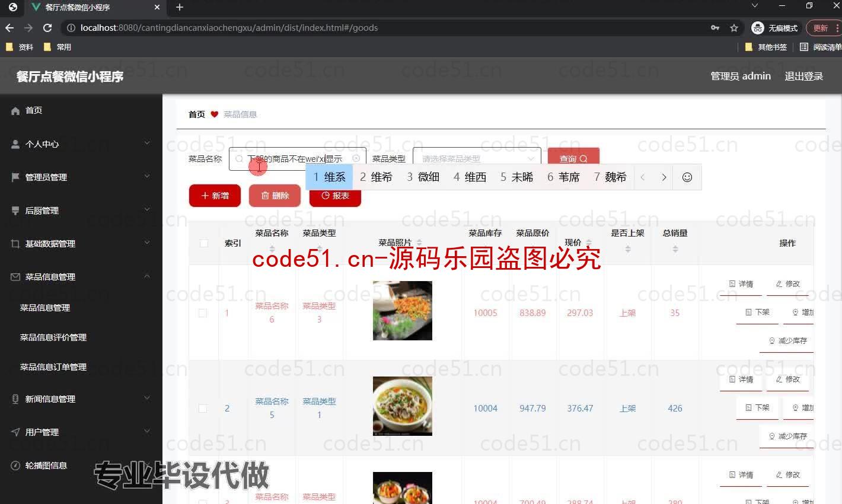The height and width of the screenshot is (504, 842).
Task: Click 下架 for row 2
Action: point(757,408)
